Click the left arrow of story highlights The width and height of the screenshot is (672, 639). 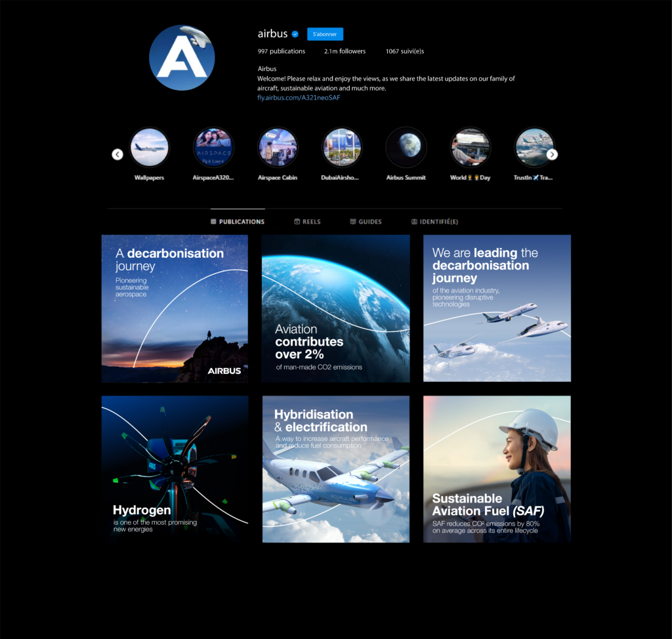[x=117, y=154]
